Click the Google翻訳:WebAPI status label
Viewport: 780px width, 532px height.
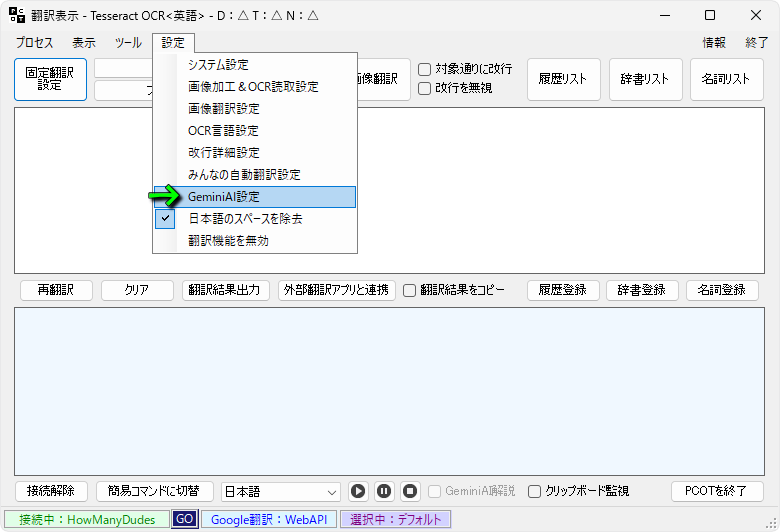[x=268, y=519]
